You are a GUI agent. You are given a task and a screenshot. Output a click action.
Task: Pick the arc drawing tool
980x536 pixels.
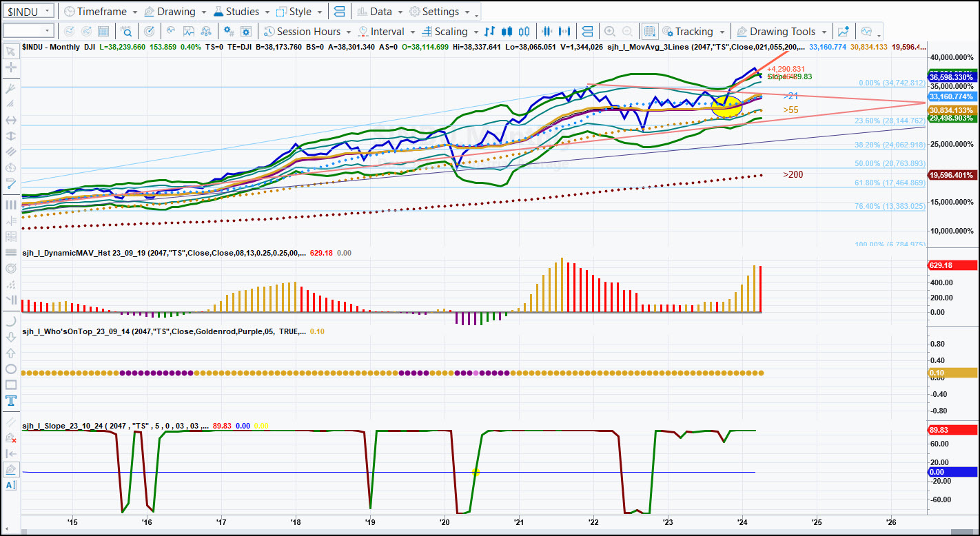pyautogui.click(x=10, y=321)
